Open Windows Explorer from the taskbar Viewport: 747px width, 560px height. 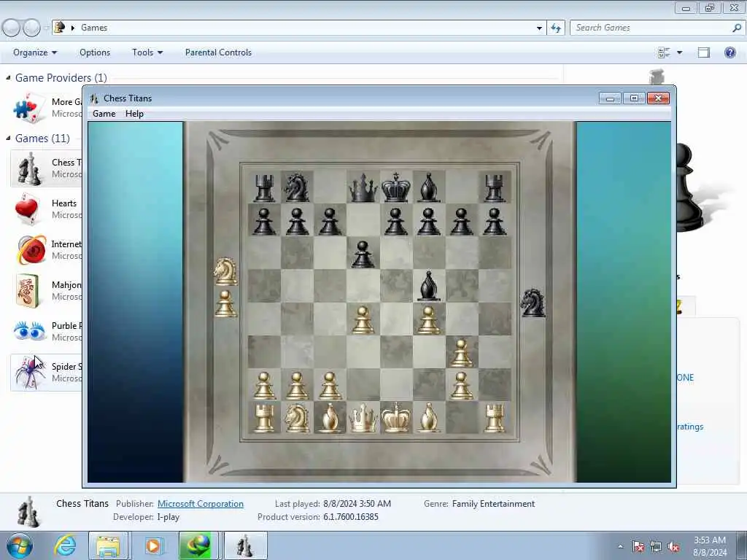(108, 545)
